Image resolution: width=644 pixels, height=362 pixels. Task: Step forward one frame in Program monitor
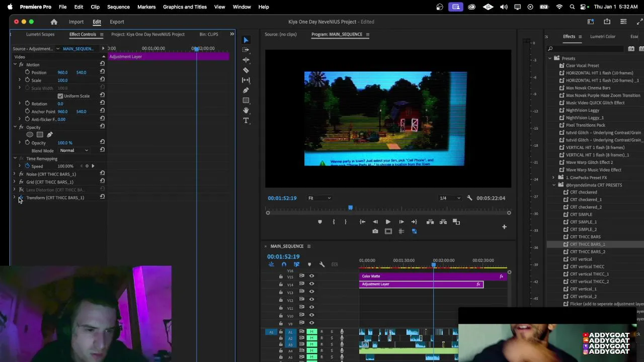(x=401, y=222)
